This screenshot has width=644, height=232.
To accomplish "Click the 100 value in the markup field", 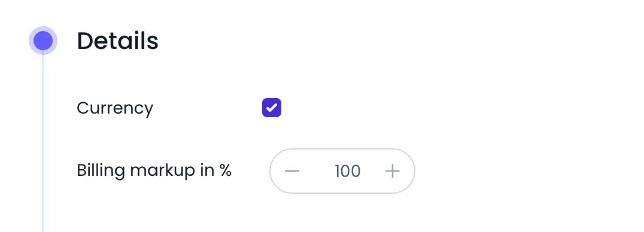I will point(348,171).
